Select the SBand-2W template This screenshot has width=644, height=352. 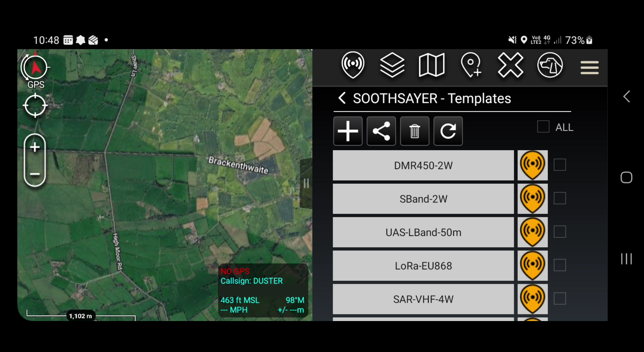423,199
